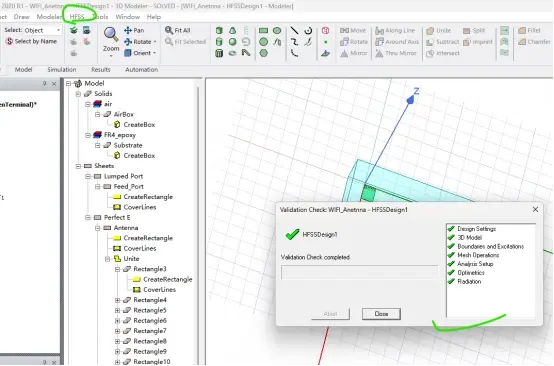554x366 pixels.
Task: Open the Zoom tool dropdown arrow
Action: tap(111, 56)
